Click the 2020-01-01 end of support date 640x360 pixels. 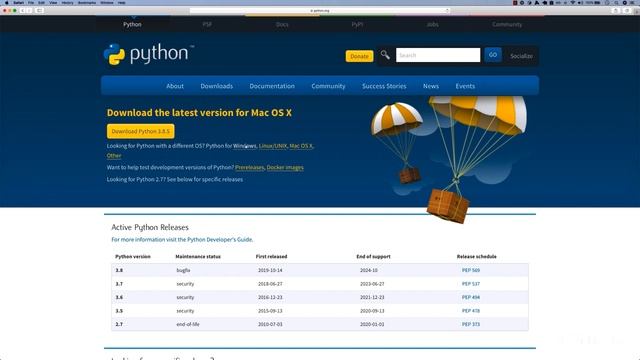(x=372, y=324)
